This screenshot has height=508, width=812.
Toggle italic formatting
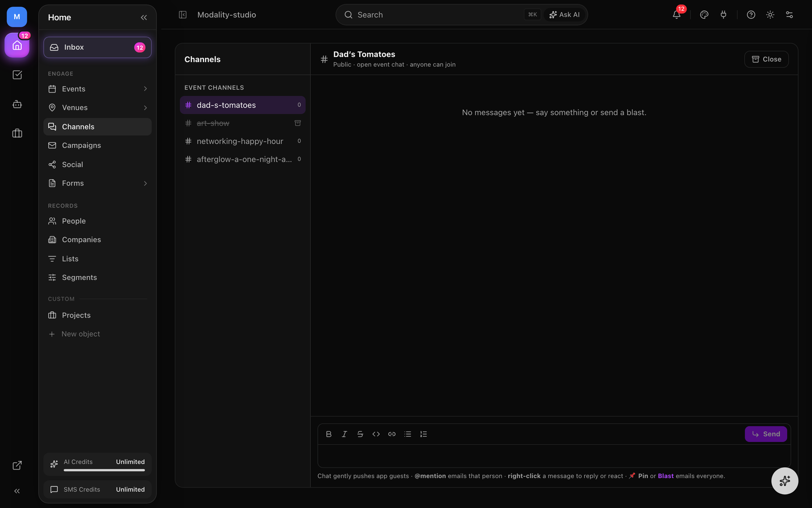pos(345,434)
